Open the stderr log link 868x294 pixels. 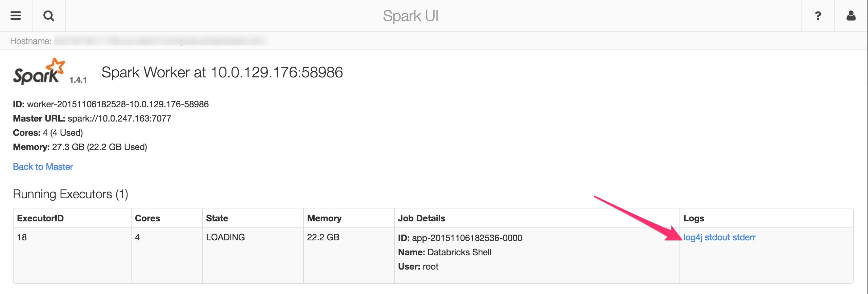745,237
